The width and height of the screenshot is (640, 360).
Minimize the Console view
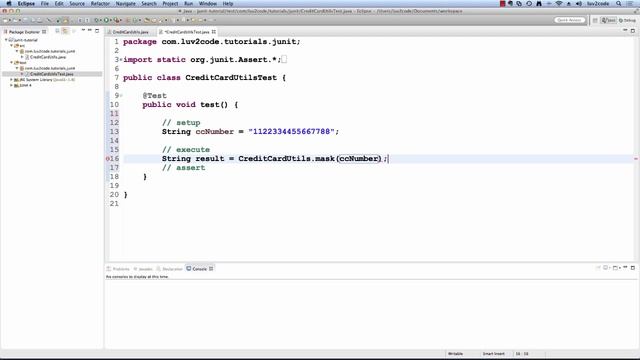tap(625, 267)
